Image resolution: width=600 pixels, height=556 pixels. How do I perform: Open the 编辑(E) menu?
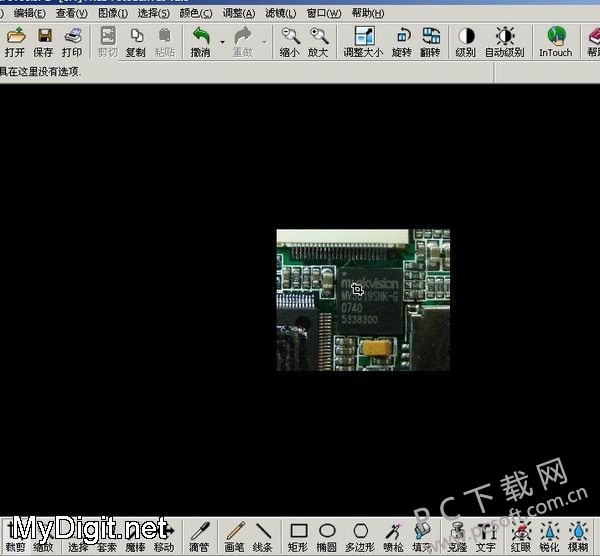click(x=29, y=13)
